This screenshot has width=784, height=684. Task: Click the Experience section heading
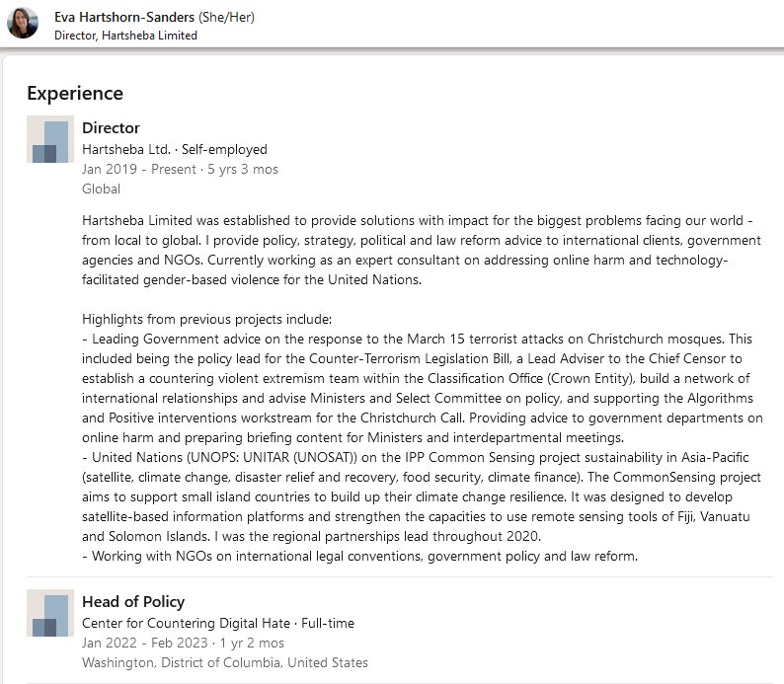pos(75,94)
